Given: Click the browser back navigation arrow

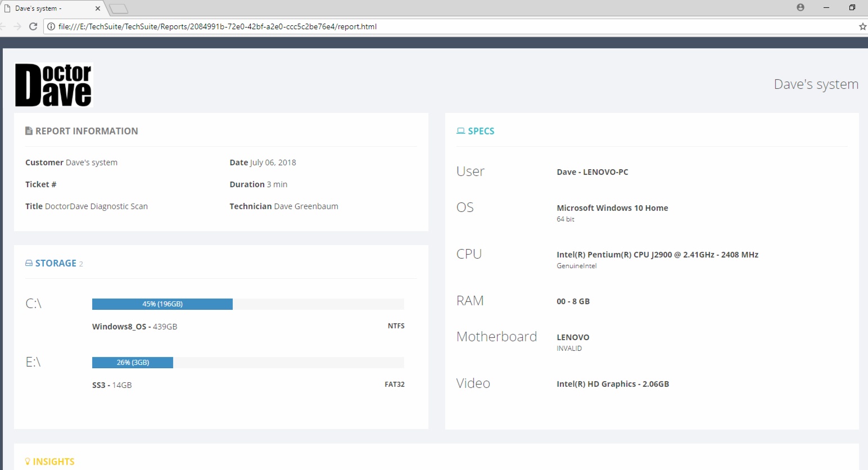Looking at the screenshot, I should tap(4, 26).
